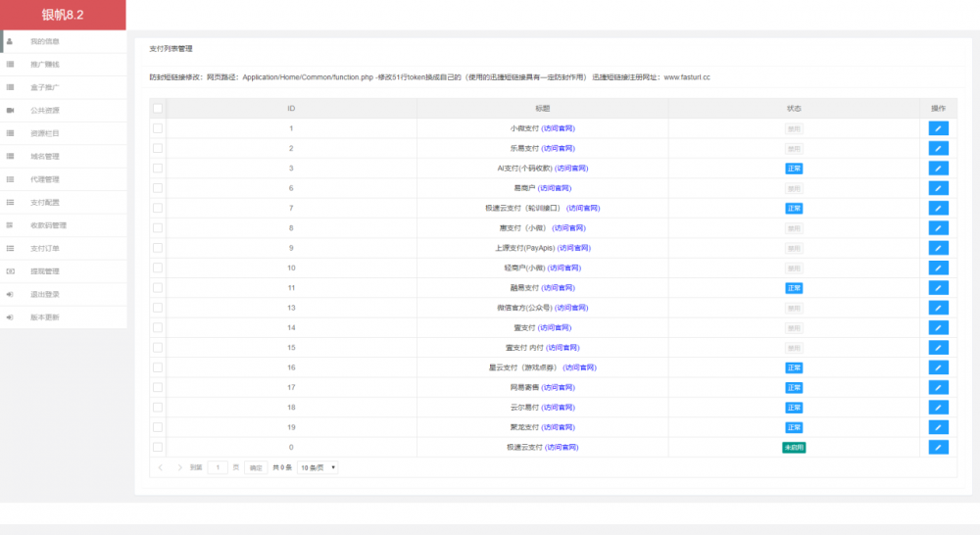Image resolution: width=980 pixels, height=535 pixels.
Task: Click the pencil icon for 宜支付 内付
Action: coord(938,348)
